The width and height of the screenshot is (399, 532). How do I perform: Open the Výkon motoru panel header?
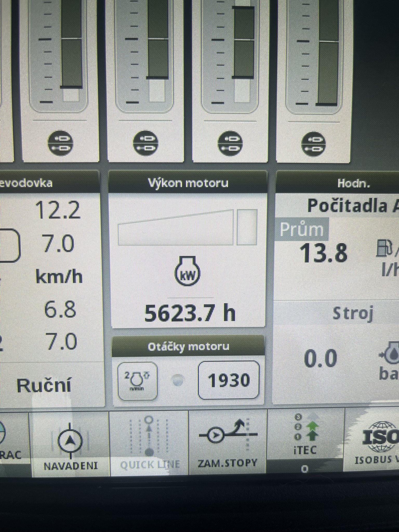(188, 183)
